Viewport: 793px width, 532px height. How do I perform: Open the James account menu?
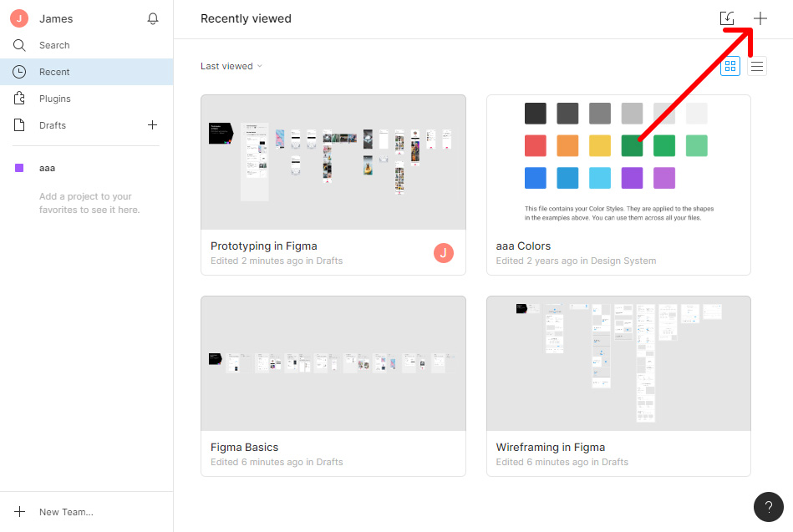pos(42,18)
